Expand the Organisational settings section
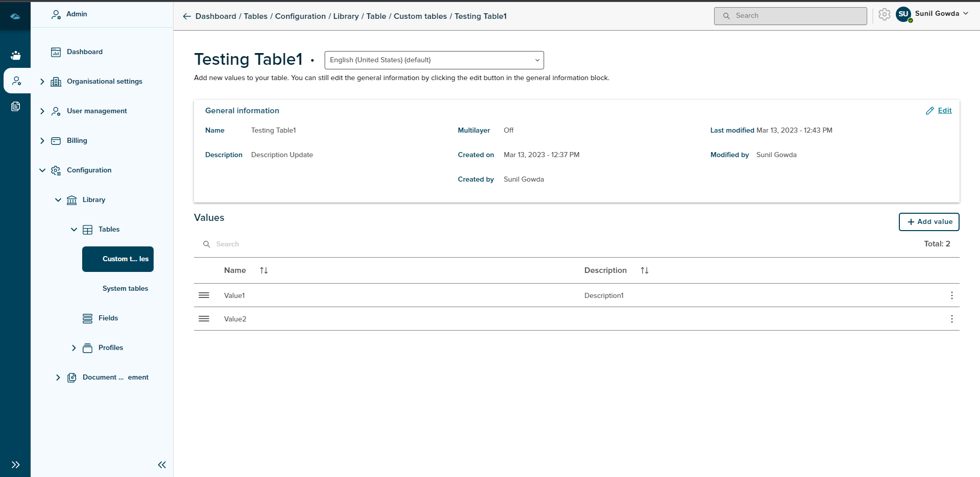This screenshot has width=980, height=477. 42,82
